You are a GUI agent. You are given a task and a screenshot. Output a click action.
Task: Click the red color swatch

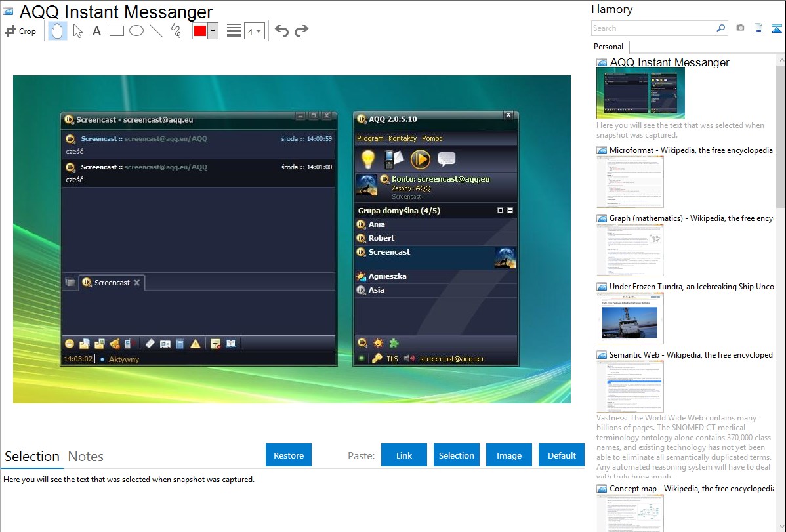[x=200, y=31]
